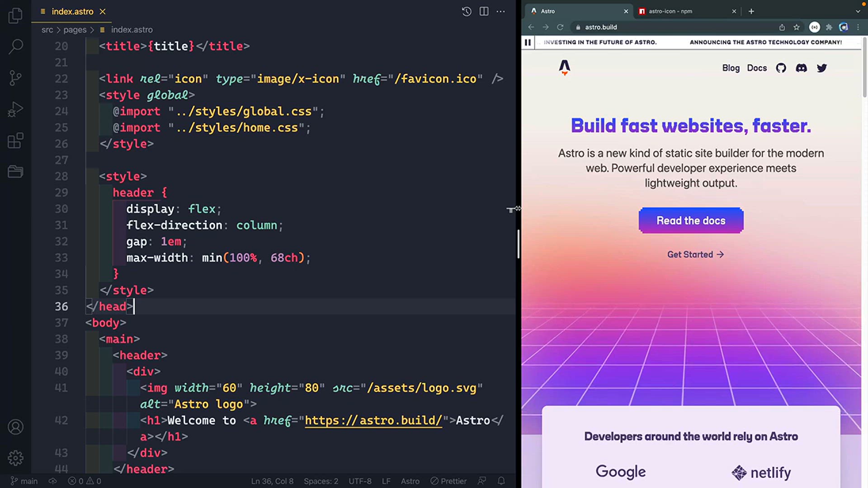Open the Accounts menu icon
Viewport: 868px width, 488px height.
[x=15, y=427]
